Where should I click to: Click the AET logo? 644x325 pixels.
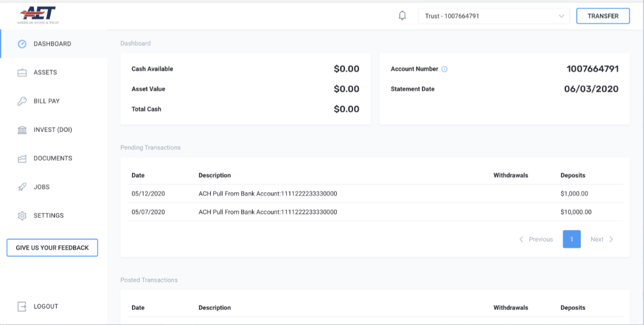[38, 15]
